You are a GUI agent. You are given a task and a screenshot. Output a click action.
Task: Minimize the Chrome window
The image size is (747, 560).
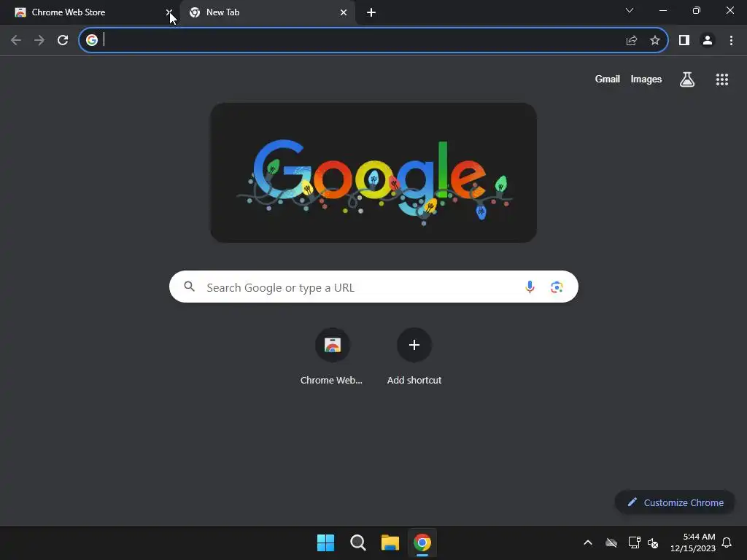(662, 10)
